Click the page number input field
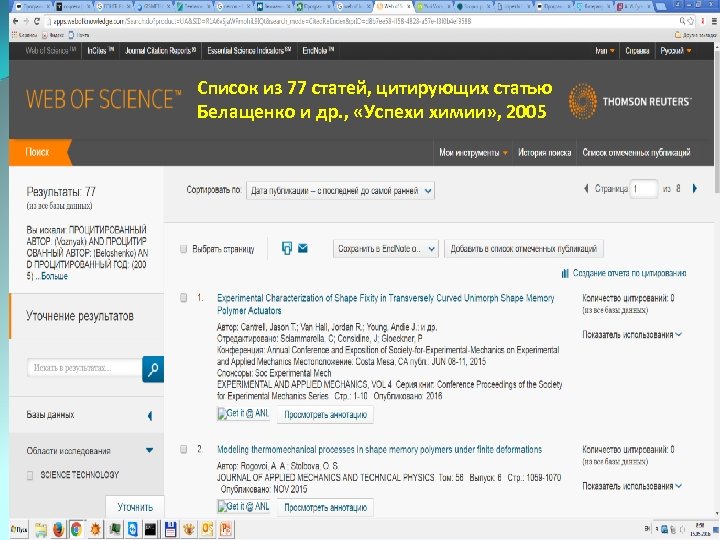This screenshot has width=720, height=540. [644, 189]
